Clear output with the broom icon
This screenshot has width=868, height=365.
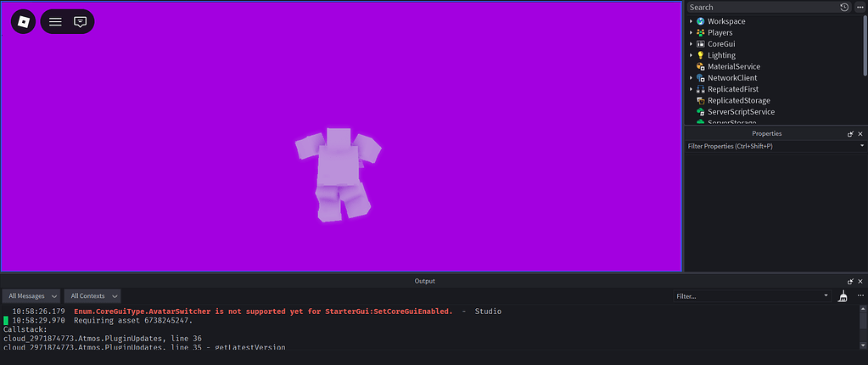(843, 296)
